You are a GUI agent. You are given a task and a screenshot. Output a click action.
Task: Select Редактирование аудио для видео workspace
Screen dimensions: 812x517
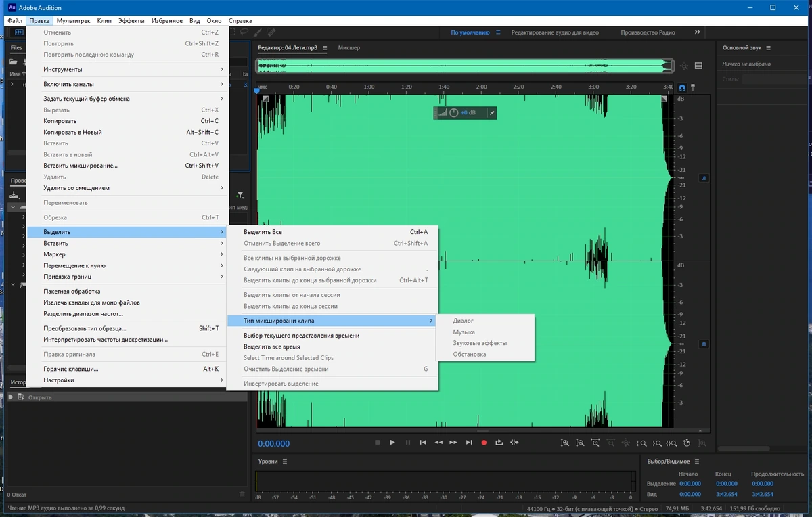(555, 32)
